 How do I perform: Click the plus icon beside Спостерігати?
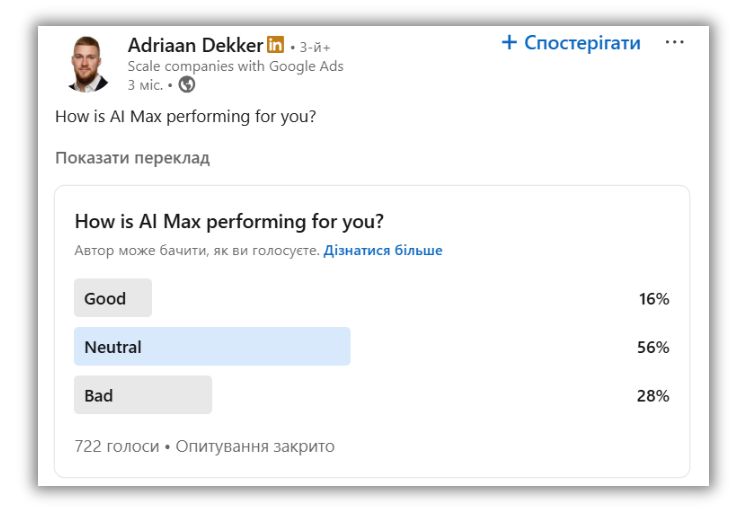point(509,43)
